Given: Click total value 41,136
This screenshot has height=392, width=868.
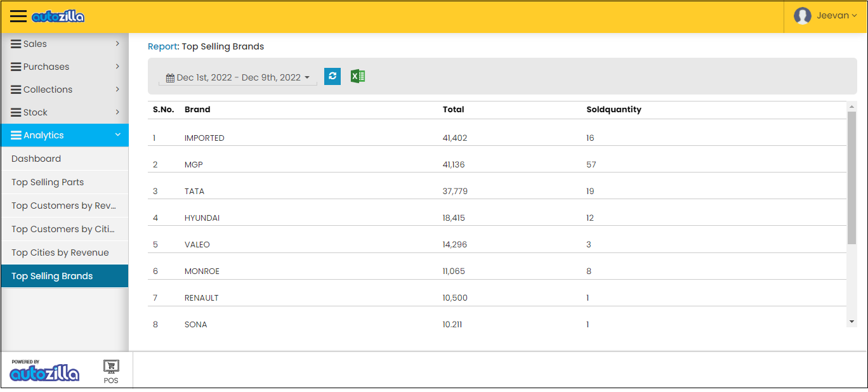Looking at the screenshot, I should tap(454, 164).
